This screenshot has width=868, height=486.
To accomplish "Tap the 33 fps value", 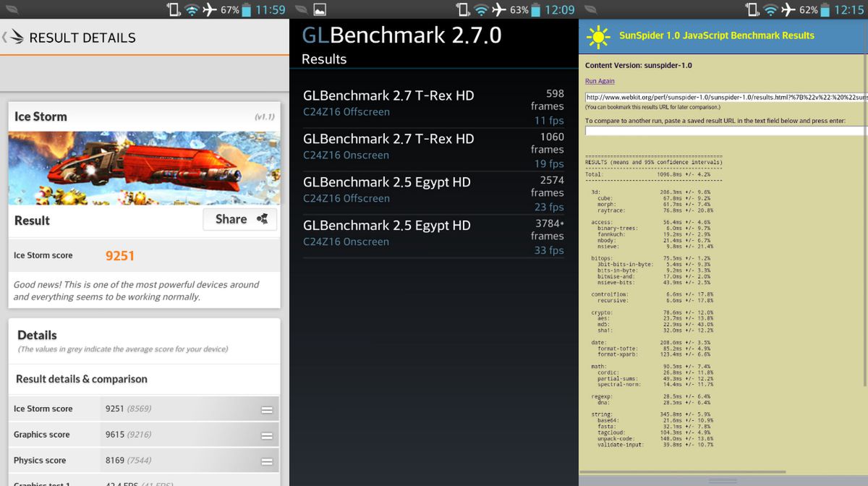I will [x=549, y=250].
